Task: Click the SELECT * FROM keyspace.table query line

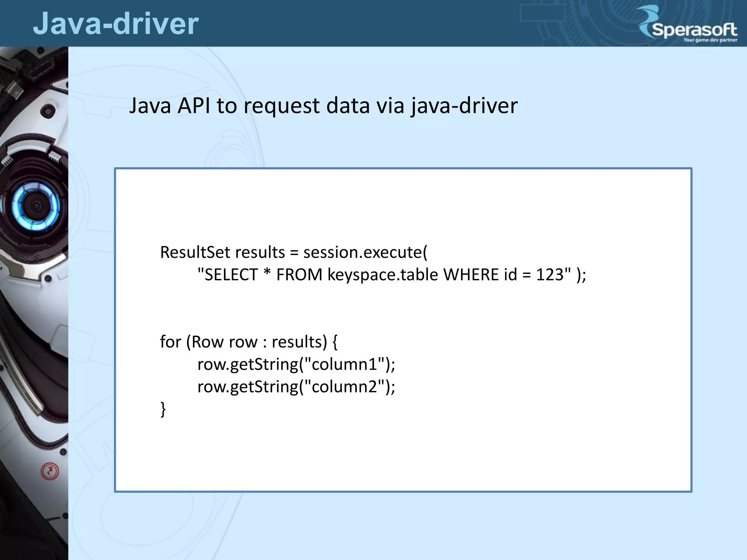Action: point(391,274)
